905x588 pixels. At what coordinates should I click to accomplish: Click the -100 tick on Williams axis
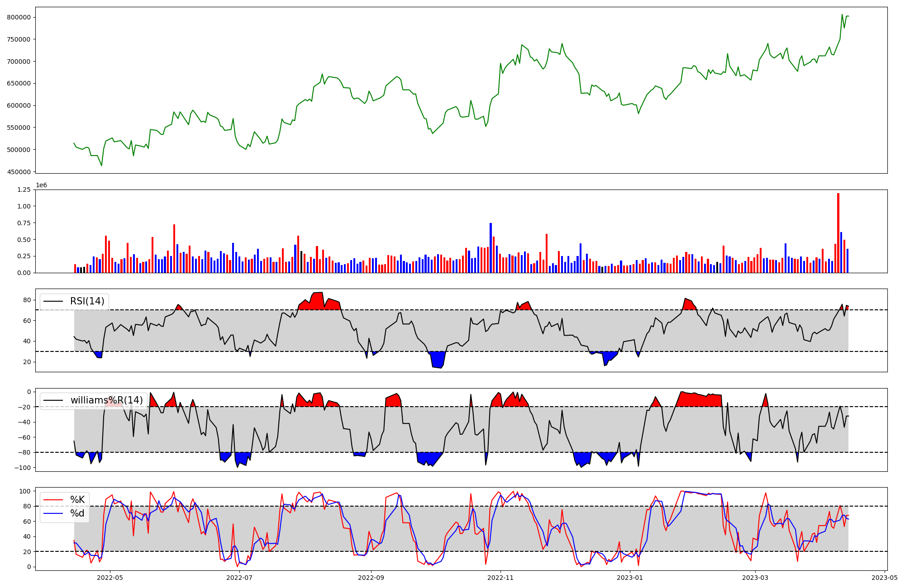pyautogui.click(x=22, y=468)
